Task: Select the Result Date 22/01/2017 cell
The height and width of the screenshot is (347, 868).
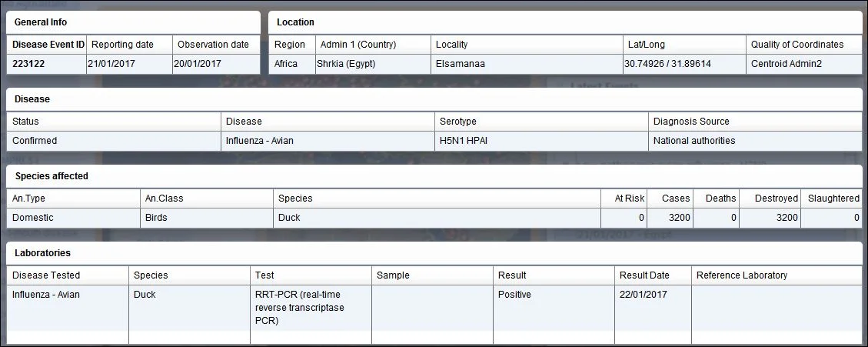Action: [653, 309]
